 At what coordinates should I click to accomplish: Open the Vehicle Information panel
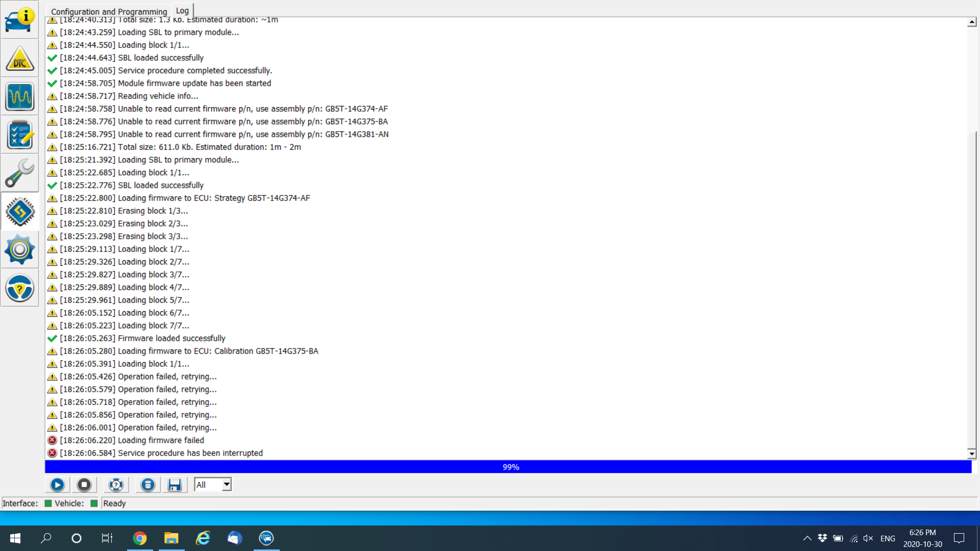coord(19,20)
